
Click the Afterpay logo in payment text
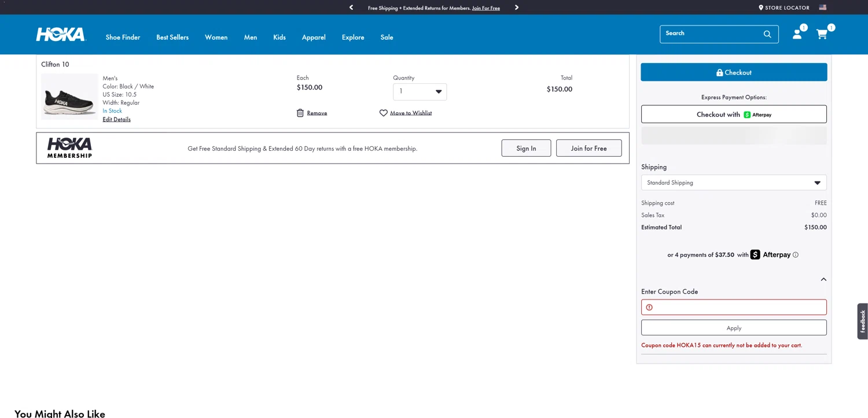click(770, 254)
